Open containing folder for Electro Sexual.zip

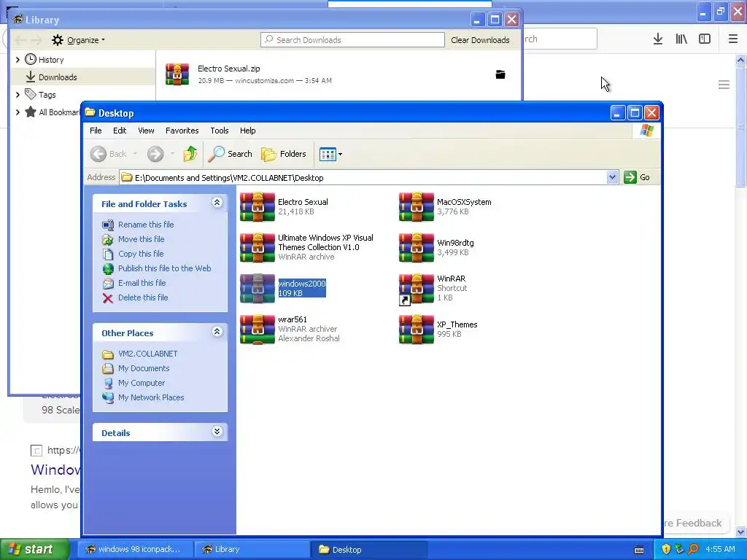pos(500,74)
